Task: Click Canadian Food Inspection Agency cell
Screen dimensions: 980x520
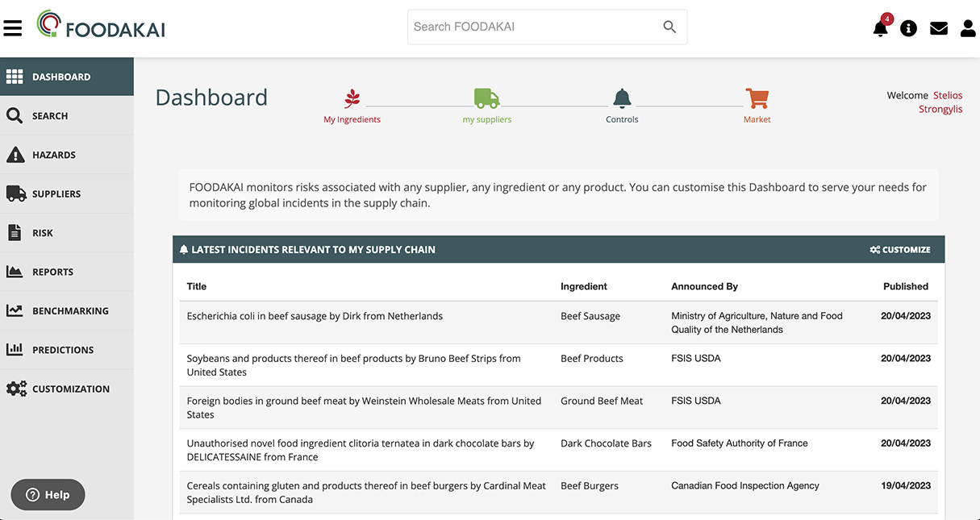Action: pos(745,486)
